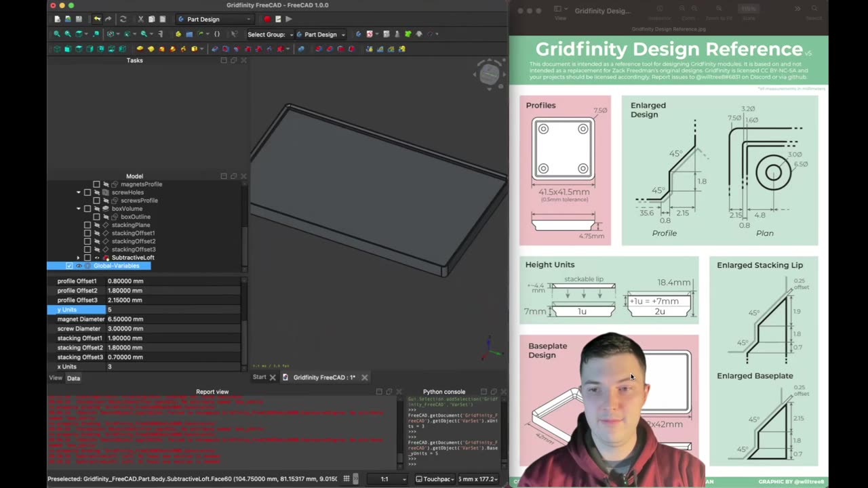
Task: Click the yellow Additive Loft icon
Action: point(162,49)
